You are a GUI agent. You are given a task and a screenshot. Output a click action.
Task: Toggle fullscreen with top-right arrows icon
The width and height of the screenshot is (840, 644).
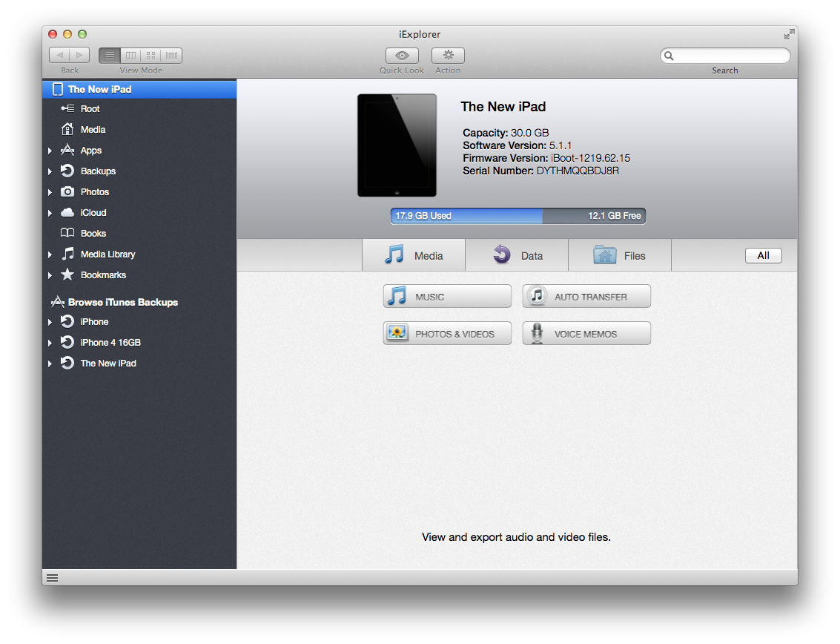789,34
